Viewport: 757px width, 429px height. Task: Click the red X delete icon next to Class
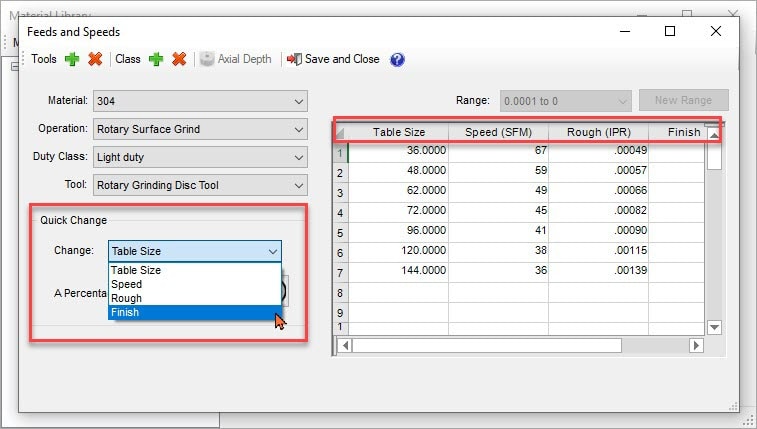(179, 59)
